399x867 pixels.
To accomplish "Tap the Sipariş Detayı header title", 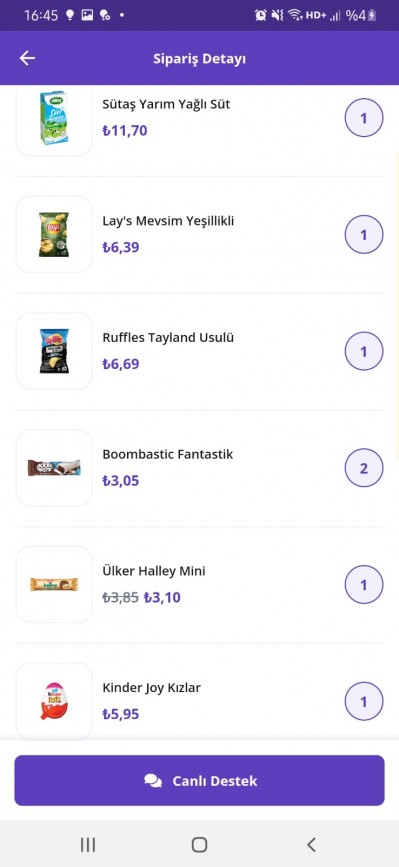I will 200,59.
